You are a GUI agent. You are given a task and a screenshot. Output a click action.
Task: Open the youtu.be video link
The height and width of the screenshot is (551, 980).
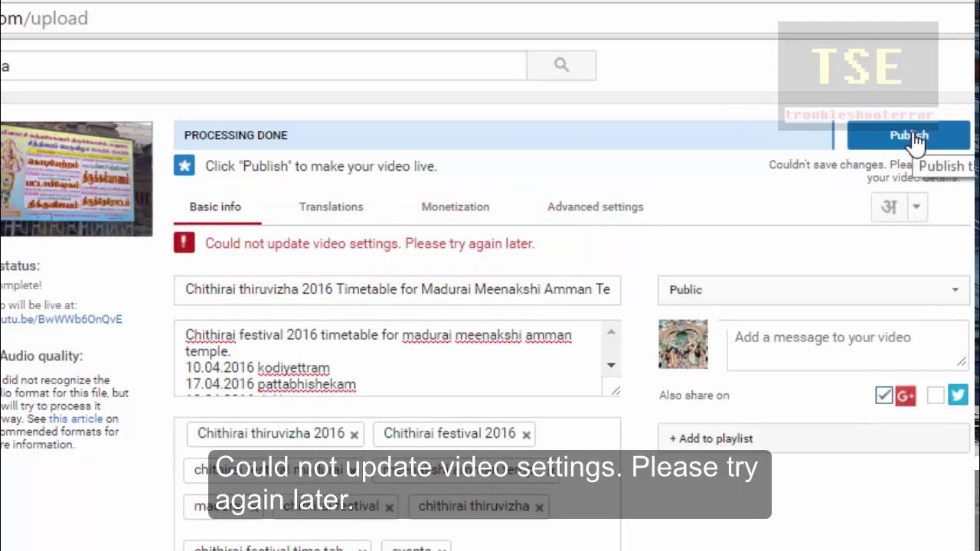pos(61,319)
